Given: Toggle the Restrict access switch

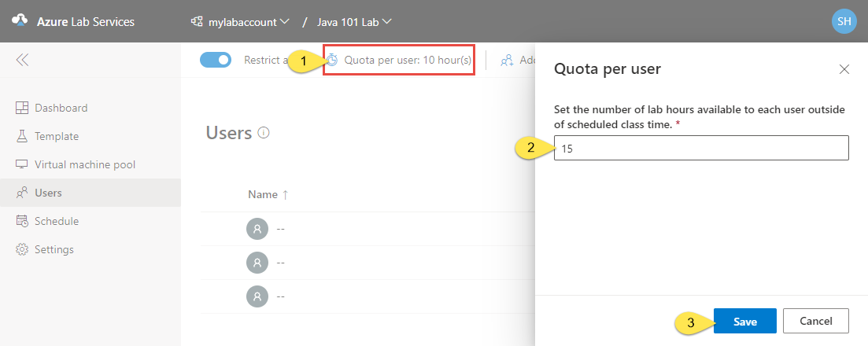Looking at the screenshot, I should (x=215, y=60).
